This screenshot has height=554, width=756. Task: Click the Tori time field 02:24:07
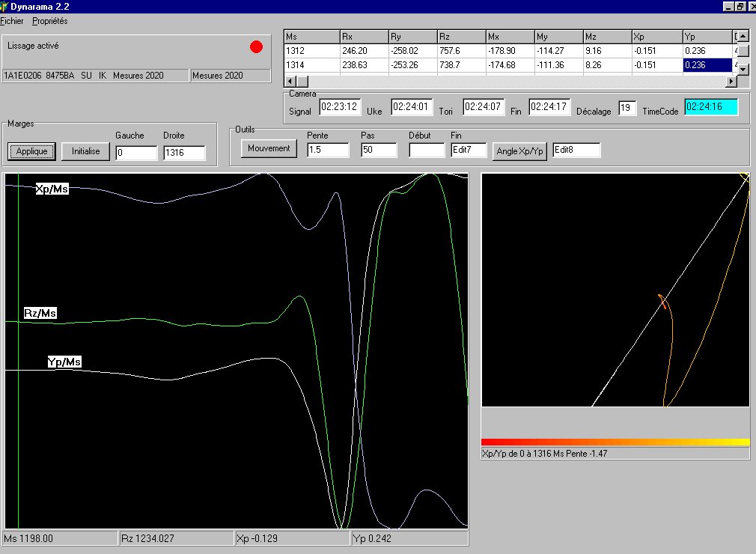[484, 107]
